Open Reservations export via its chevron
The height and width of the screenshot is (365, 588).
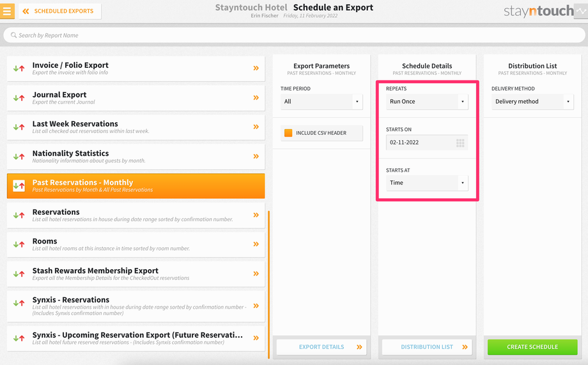(x=256, y=215)
